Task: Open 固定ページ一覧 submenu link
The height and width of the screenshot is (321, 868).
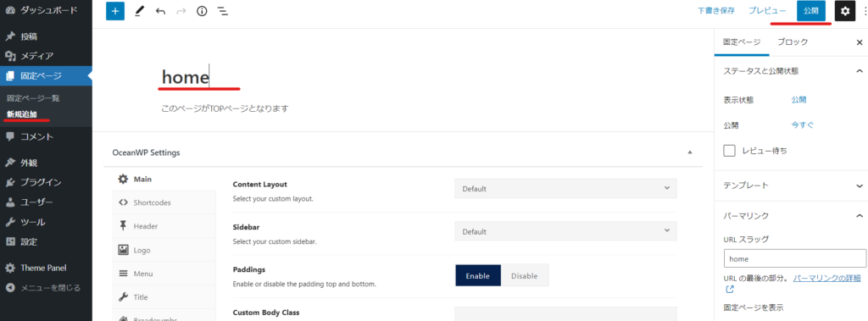Action: 33,98
